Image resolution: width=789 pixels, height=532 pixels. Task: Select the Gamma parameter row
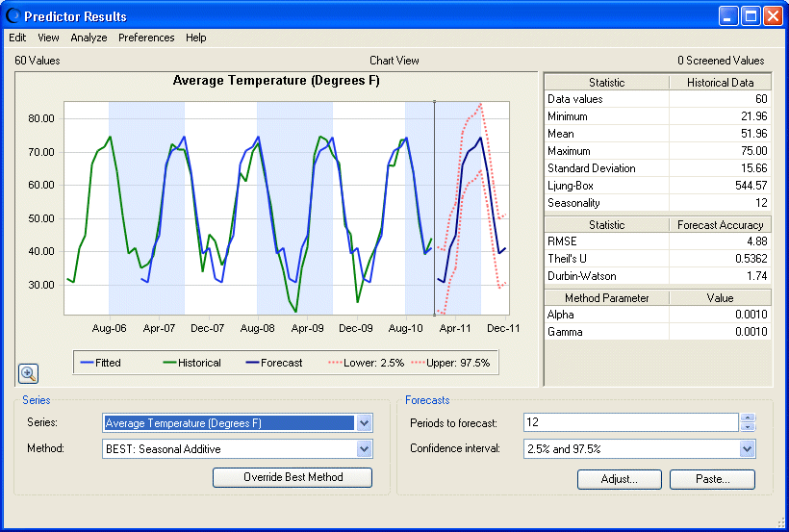(x=658, y=332)
